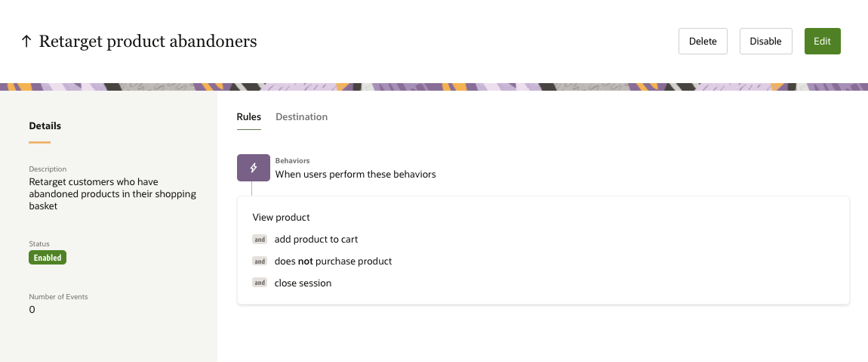Select the 'add product to cart' behavior
The width and height of the screenshot is (868, 362).
tap(316, 240)
